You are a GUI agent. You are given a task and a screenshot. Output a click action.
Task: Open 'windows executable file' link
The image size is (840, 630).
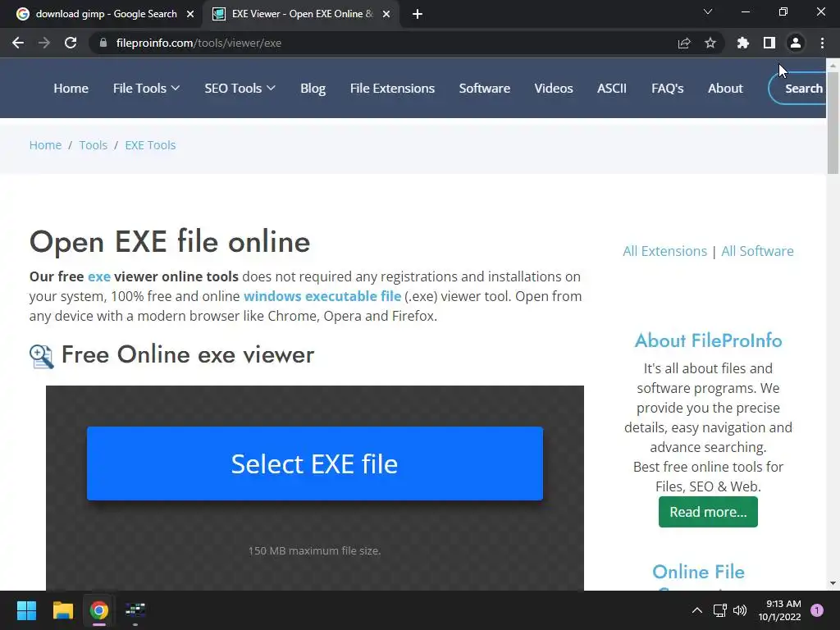click(x=322, y=296)
